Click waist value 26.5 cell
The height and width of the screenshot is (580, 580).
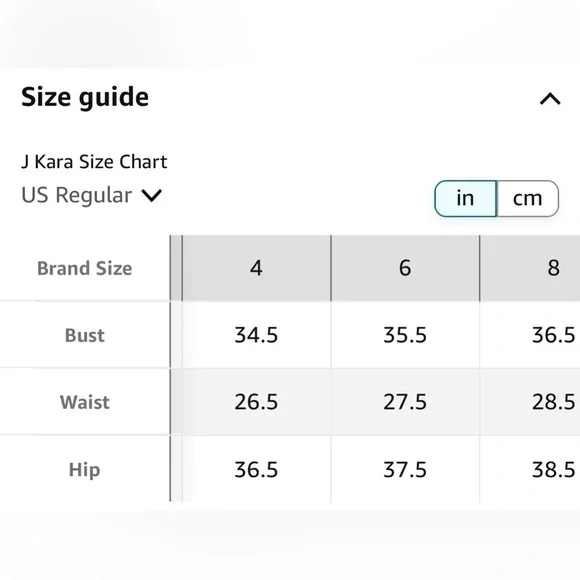pos(256,402)
